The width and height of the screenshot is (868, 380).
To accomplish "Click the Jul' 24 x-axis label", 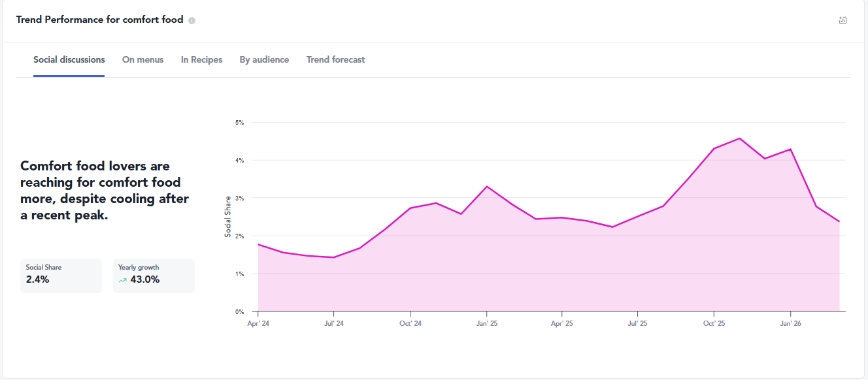I will 334,323.
